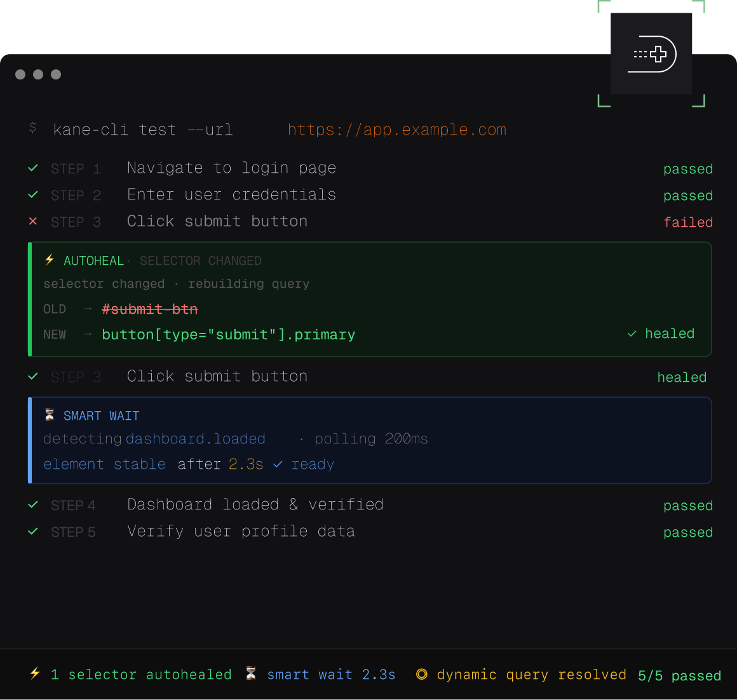The width and height of the screenshot is (737, 700).
Task: Click the failed status label on STEP 3
Action: click(x=688, y=222)
